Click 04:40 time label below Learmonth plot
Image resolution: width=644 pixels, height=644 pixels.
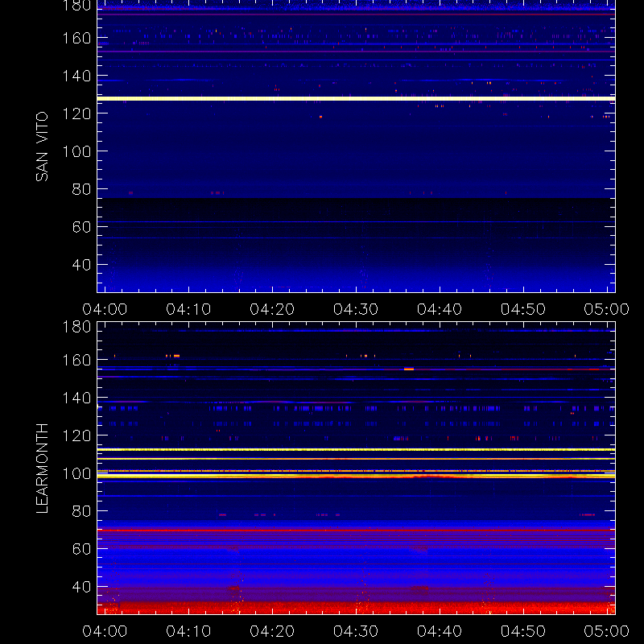(440, 631)
